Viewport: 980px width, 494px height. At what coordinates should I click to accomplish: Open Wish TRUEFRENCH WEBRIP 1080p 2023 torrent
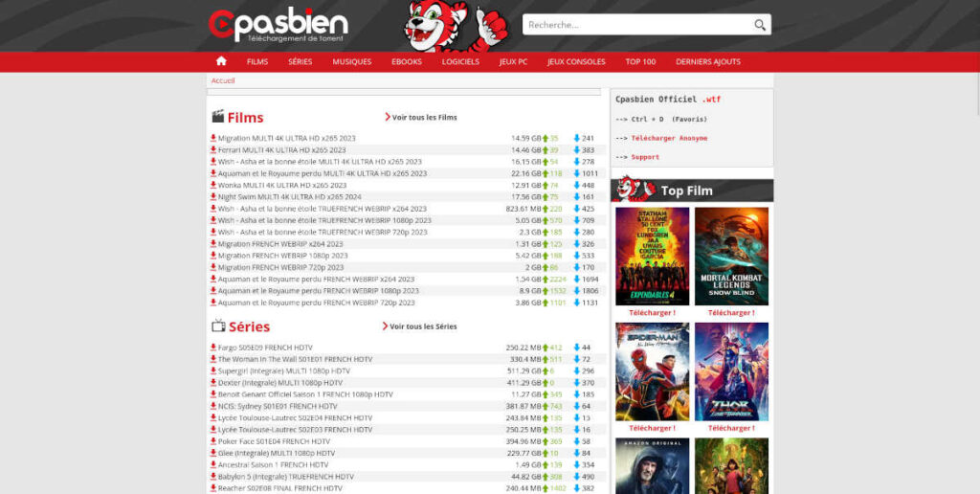[x=324, y=220]
